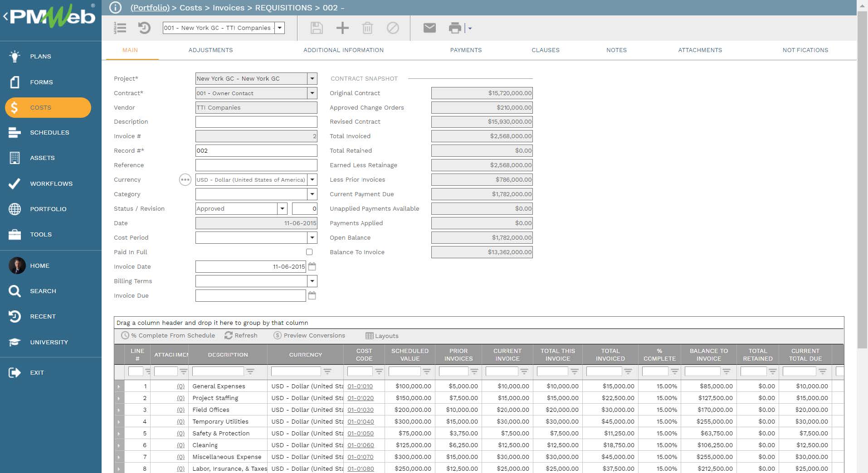Viewport: 868px width, 473px height.
Task: Switch to the Adjustments tab
Action: (x=210, y=50)
